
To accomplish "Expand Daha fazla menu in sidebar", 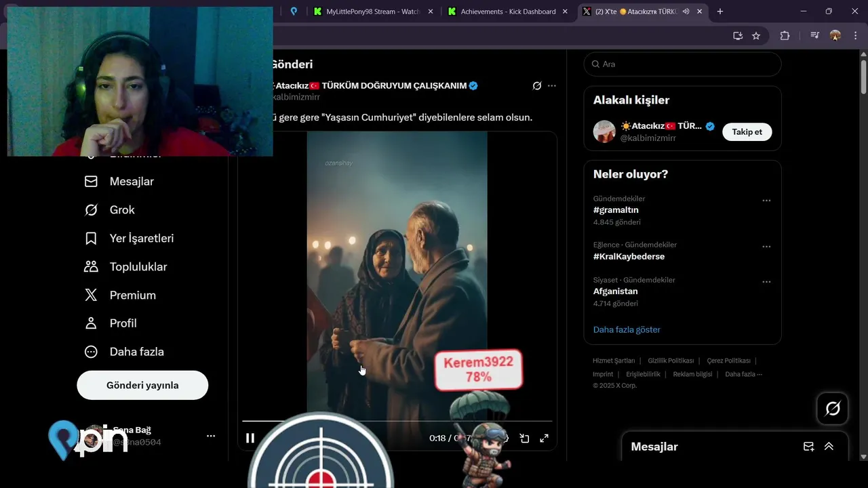I will [123, 352].
